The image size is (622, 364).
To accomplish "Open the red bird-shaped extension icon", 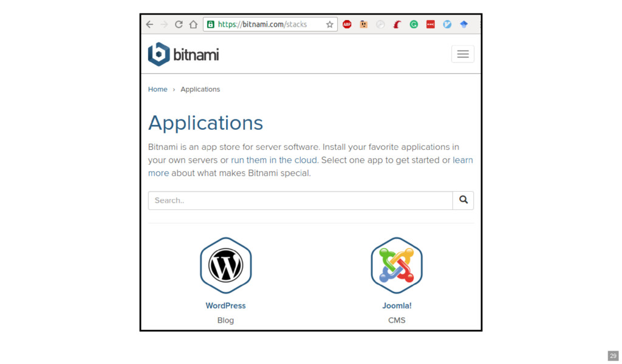I will coord(397,24).
